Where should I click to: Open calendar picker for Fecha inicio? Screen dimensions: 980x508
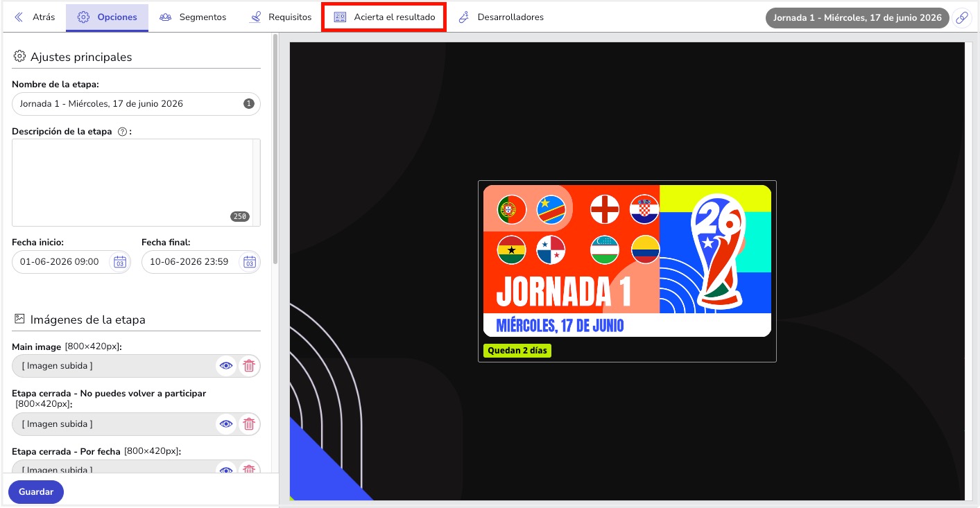click(x=119, y=262)
